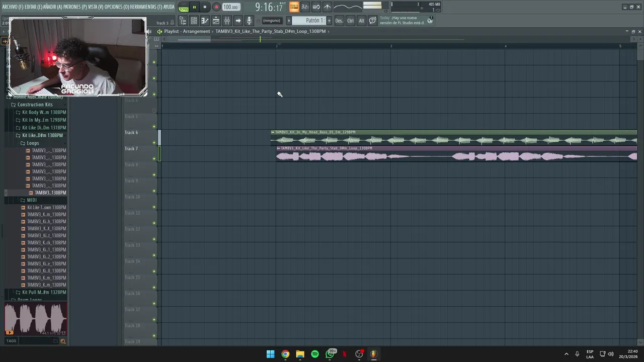The image size is (644, 362).
Task: Expand the Kit Pull M..#m 132BPM folder
Action: [x=42, y=292]
